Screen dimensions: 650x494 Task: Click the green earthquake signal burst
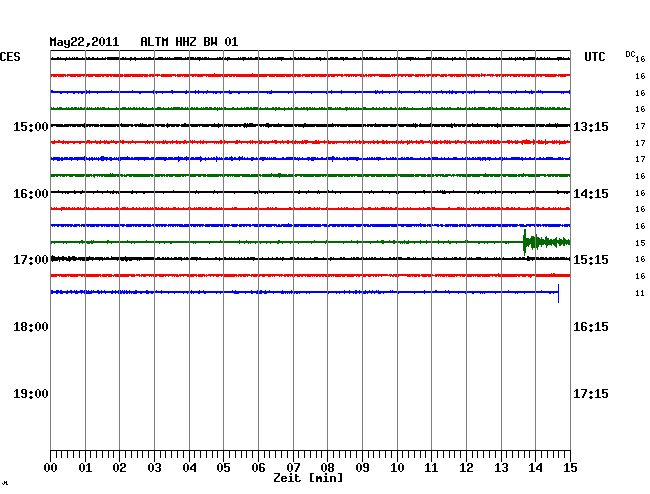coord(546,242)
